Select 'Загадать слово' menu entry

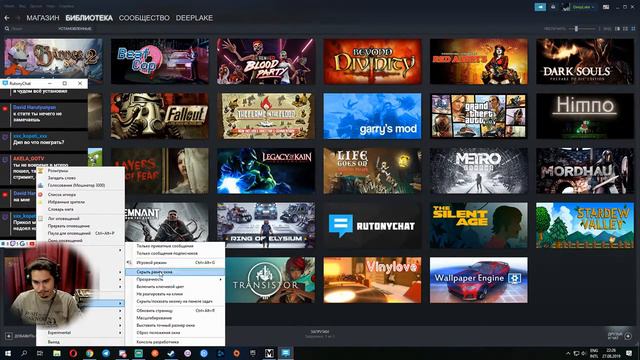80,178
